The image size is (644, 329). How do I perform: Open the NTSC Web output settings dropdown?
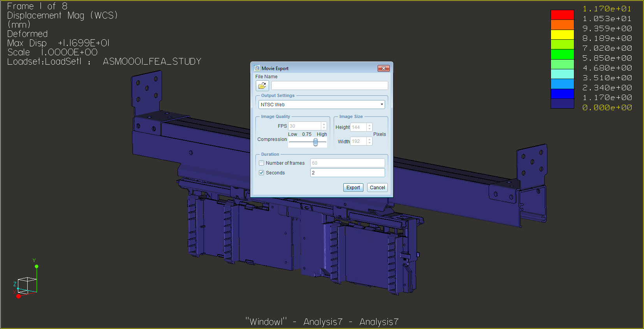coord(322,104)
